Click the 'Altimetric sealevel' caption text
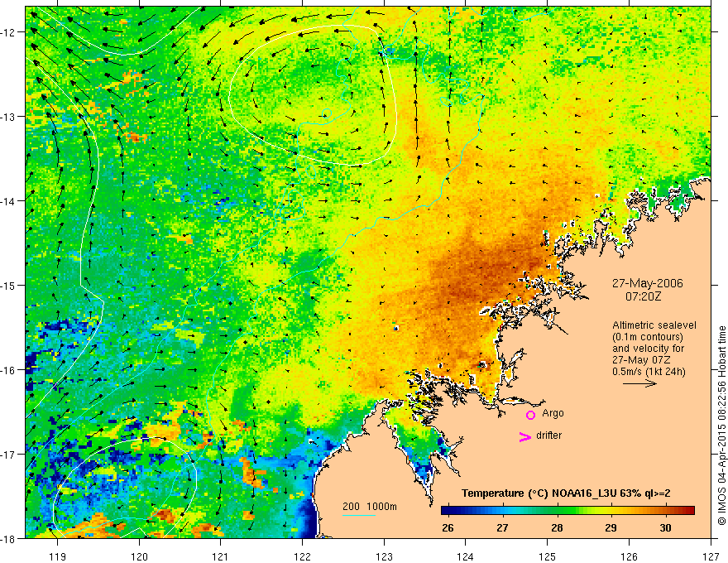 [x=654, y=325]
